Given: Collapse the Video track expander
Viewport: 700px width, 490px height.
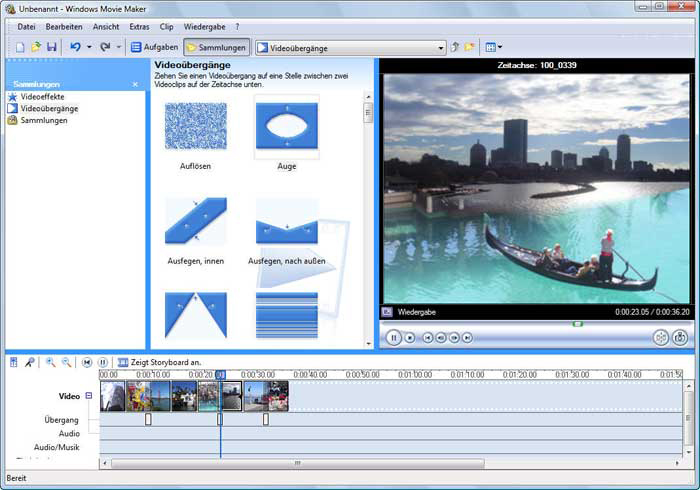Looking at the screenshot, I should click(x=88, y=396).
